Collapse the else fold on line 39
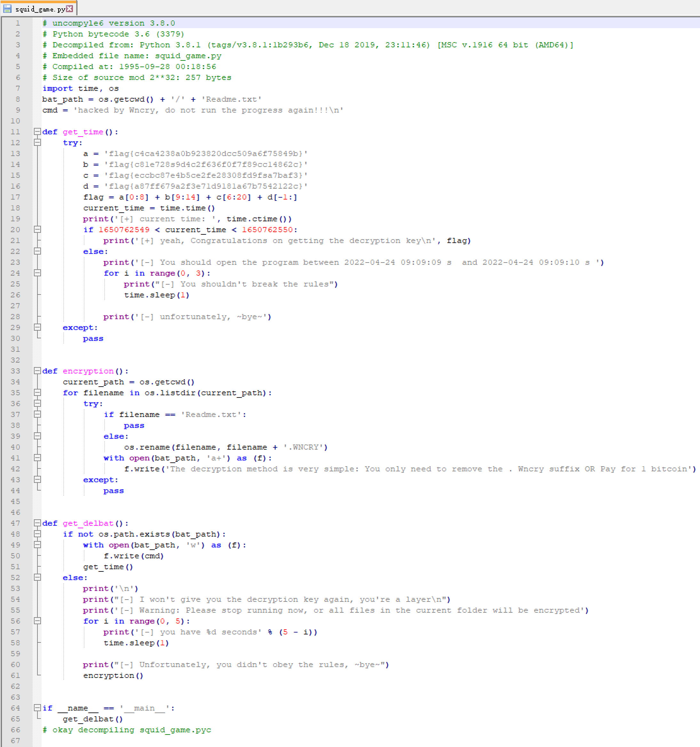Viewport: 700px width, 747px height. [37, 436]
